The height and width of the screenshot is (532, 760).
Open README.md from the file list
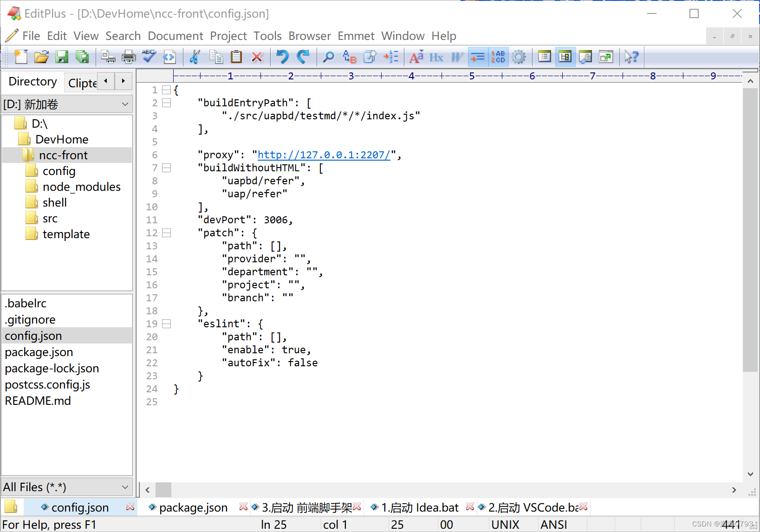[38, 401]
